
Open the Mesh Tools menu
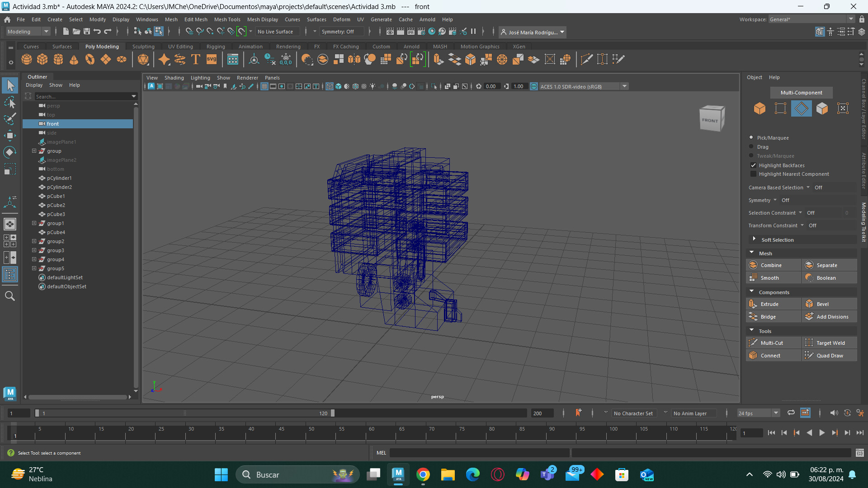[227, 19]
